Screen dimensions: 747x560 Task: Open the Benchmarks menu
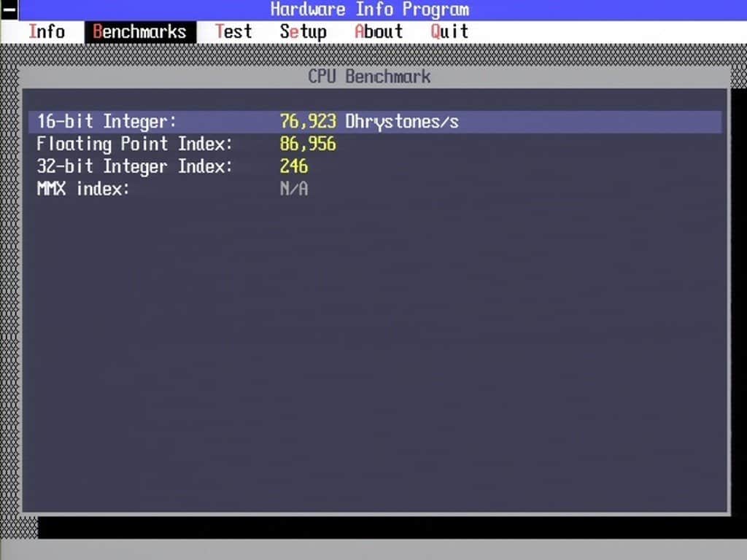[x=139, y=32]
